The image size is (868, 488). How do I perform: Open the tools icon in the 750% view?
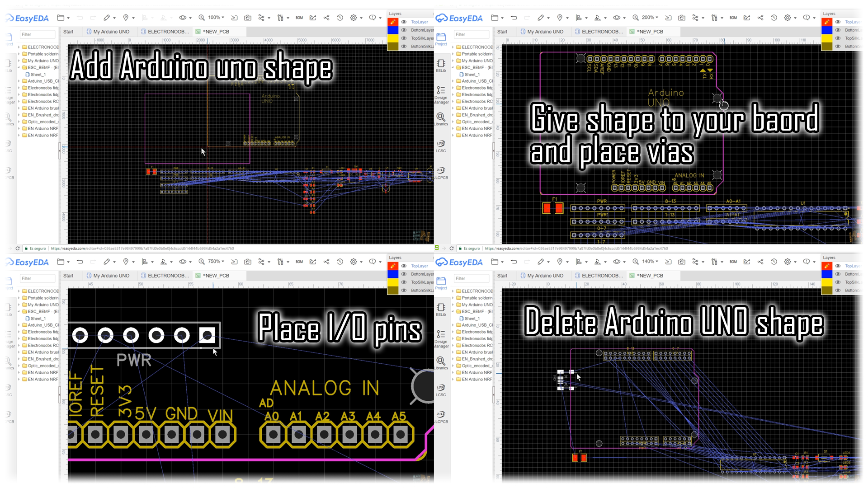click(280, 262)
